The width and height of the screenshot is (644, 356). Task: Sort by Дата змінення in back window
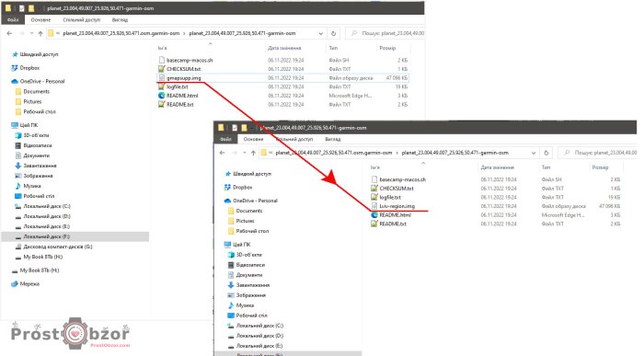tap(284, 48)
